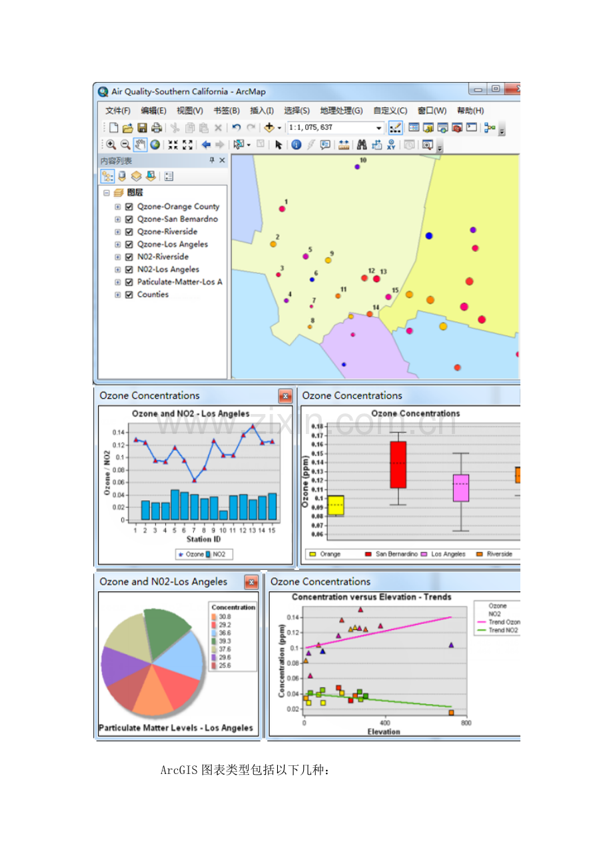Uncheck the Counties layer checkbox
Screen dimensions: 613x868
pos(129,295)
